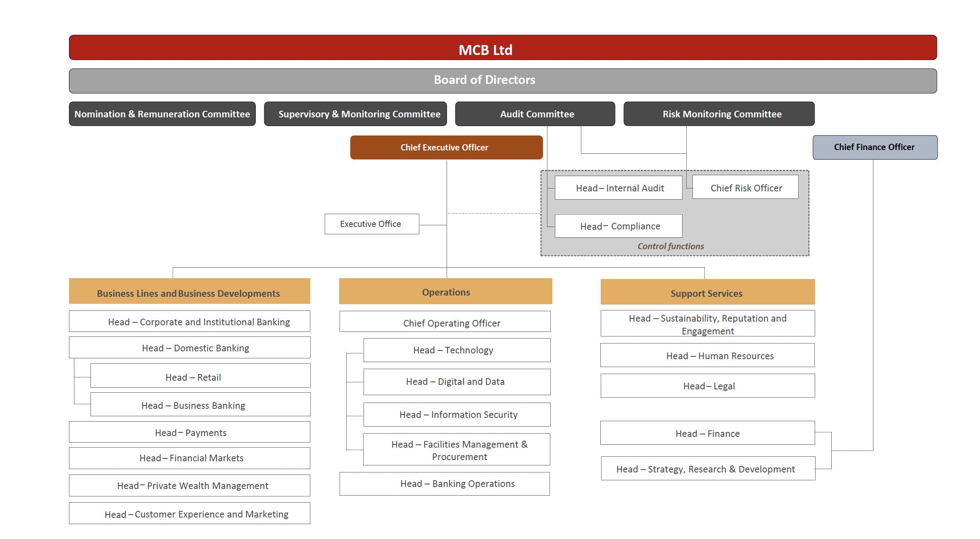The height and width of the screenshot is (539, 980).
Task: Select Head – Facilities Management & Procurement
Action: 457,449
